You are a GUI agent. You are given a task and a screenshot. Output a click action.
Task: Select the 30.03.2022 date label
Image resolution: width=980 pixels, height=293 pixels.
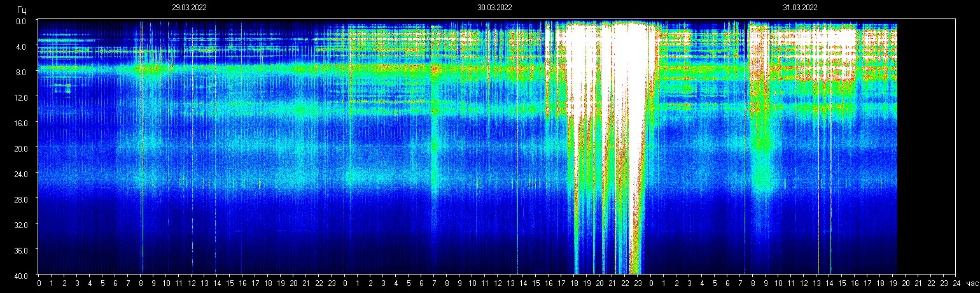(x=494, y=8)
